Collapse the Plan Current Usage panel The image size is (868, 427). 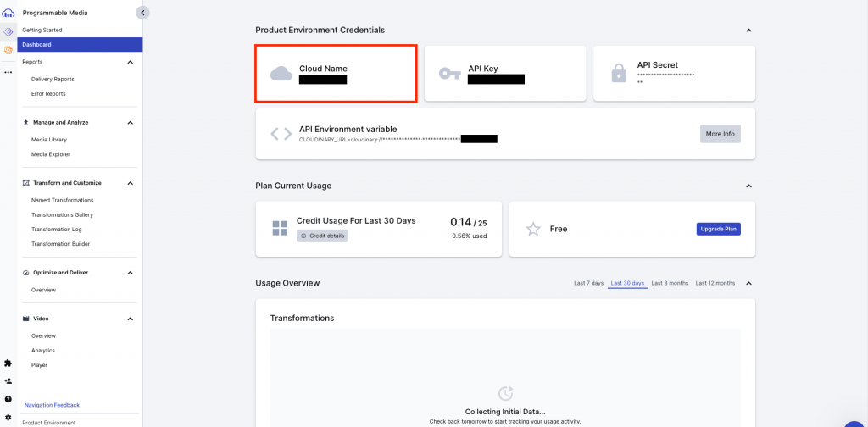pyautogui.click(x=748, y=186)
